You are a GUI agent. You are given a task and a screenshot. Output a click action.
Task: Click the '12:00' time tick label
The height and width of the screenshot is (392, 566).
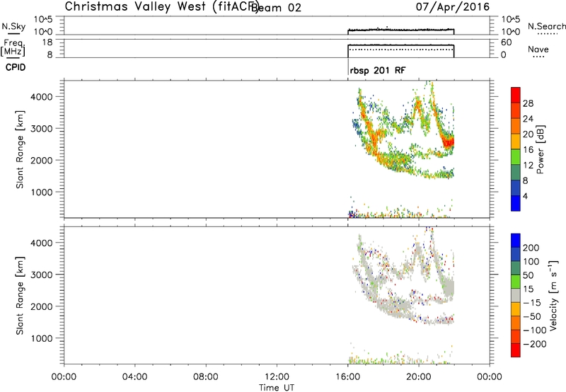coord(277,377)
